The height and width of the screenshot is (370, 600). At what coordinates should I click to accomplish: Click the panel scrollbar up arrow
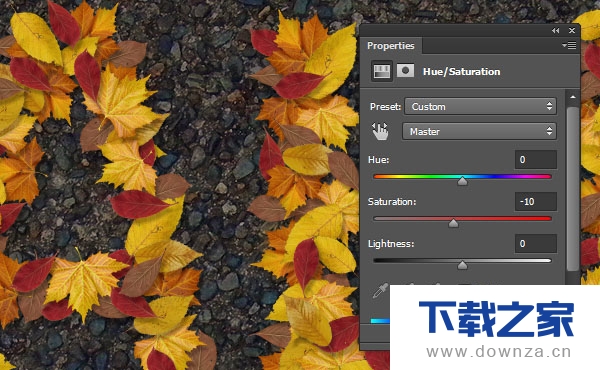tap(572, 97)
